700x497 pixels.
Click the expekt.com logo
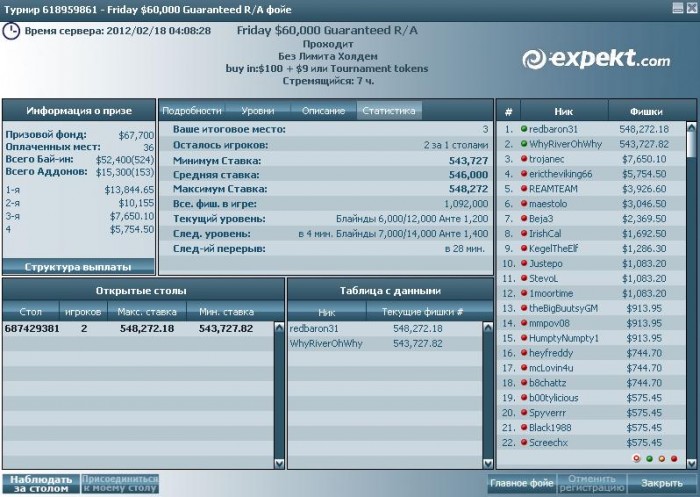click(596, 60)
